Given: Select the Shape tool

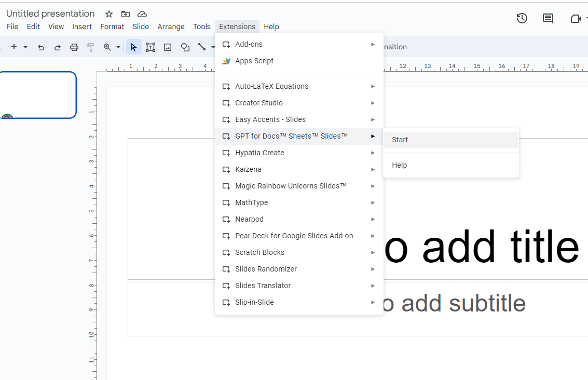Looking at the screenshot, I should coord(185,47).
